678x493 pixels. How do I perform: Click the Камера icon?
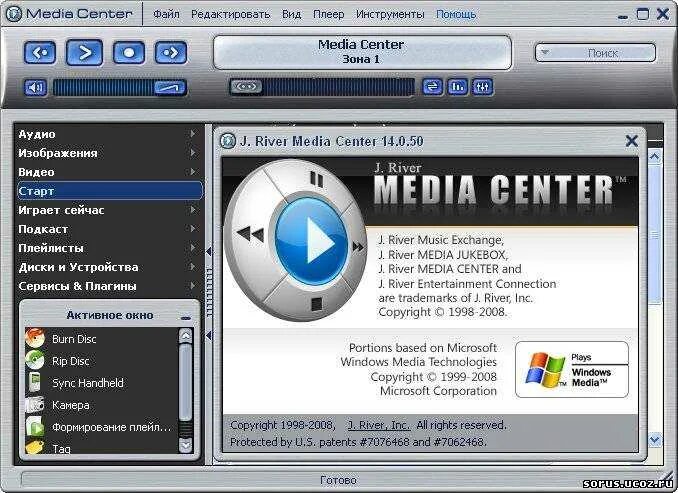[35, 405]
